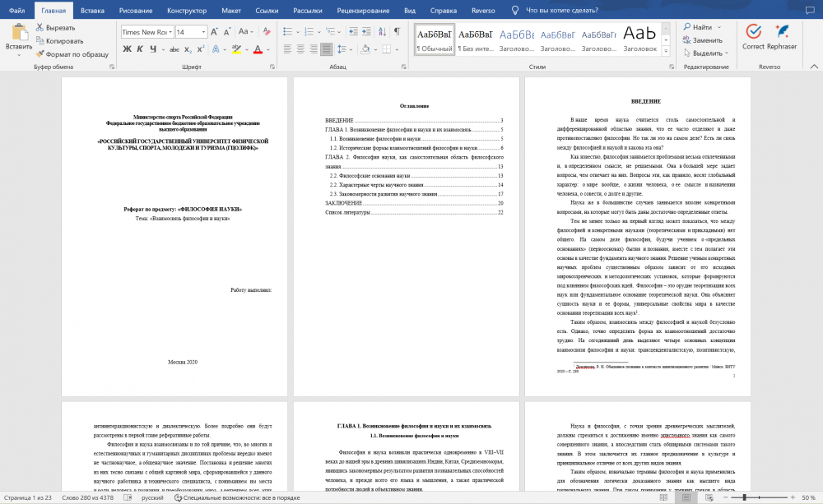Screen dimensions: 823x504
Task: Open text effects (outlined blue A)
Action: (215, 49)
